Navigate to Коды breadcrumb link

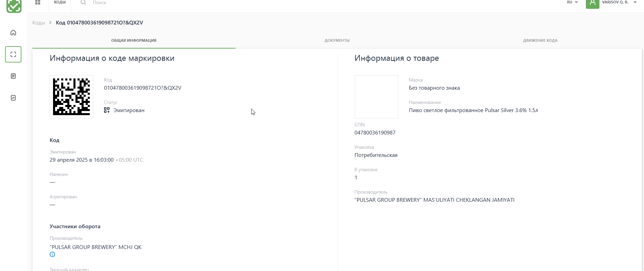(38, 23)
